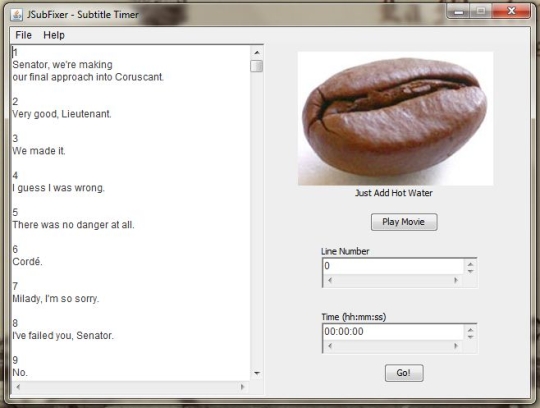Click text 'Cordé.'
This screenshot has height=408, width=540.
(27, 262)
